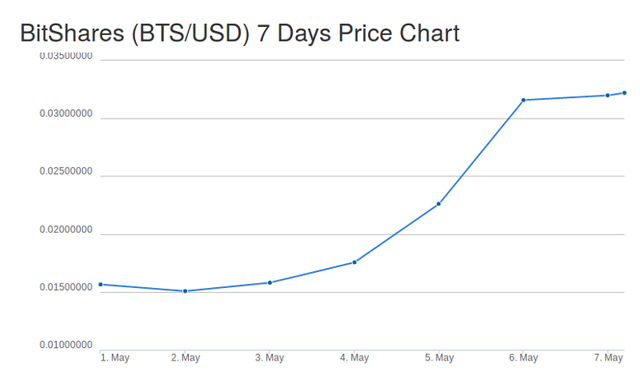Image resolution: width=640 pixels, height=373 pixels.
Task: Click the 7. May x-axis label
Action: pyautogui.click(x=608, y=358)
